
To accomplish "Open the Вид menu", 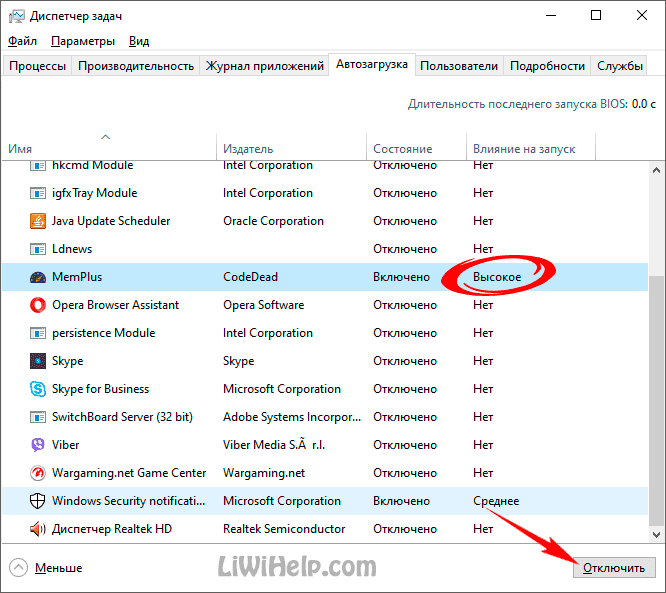I will coord(139,41).
